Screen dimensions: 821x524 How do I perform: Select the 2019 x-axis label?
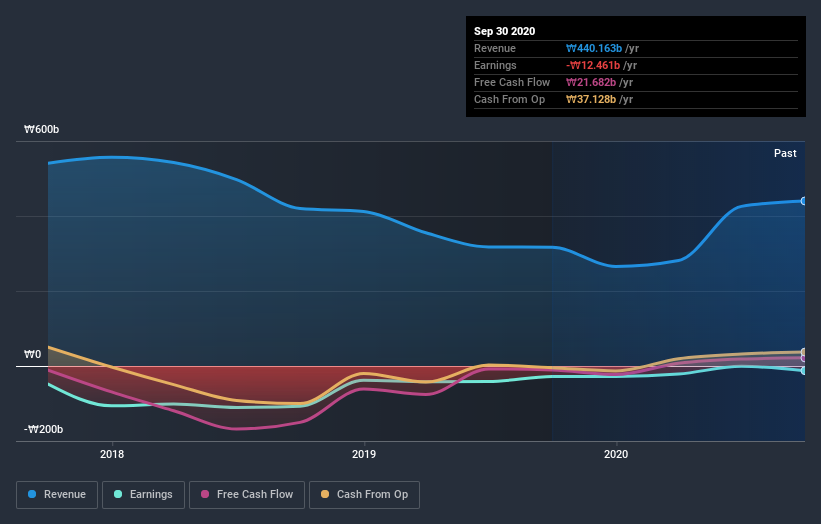click(364, 454)
